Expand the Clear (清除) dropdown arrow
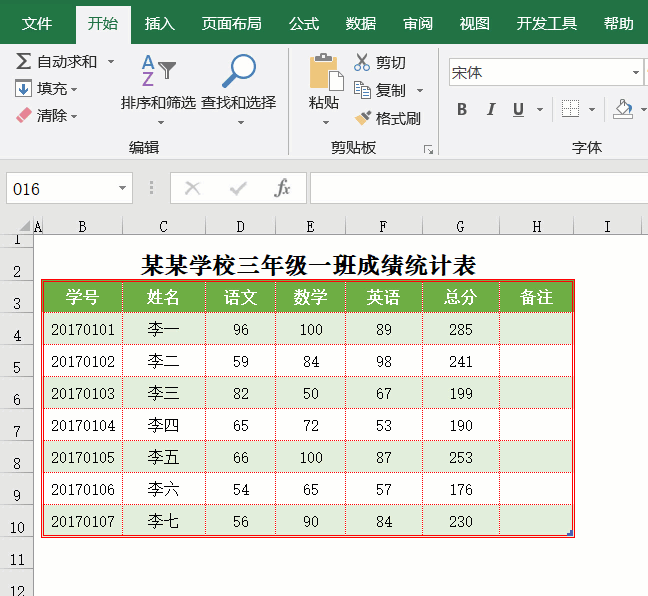The height and width of the screenshot is (596, 648). 74,117
